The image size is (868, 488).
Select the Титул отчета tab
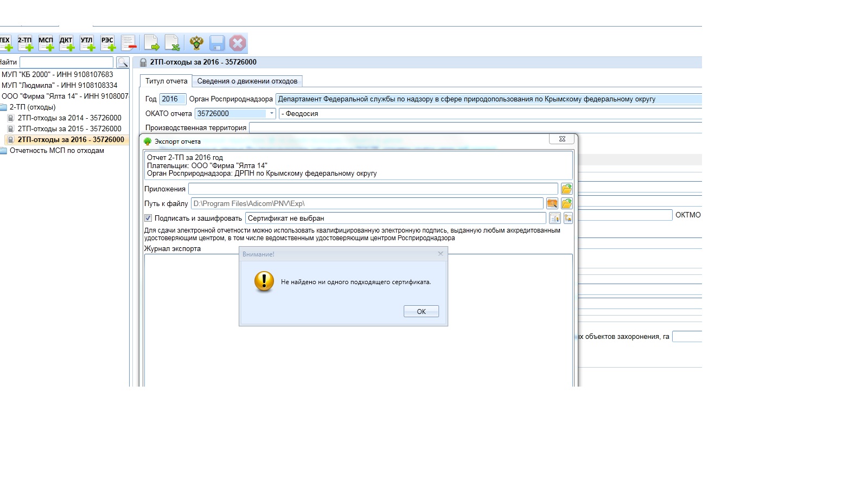pyautogui.click(x=166, y=81)
